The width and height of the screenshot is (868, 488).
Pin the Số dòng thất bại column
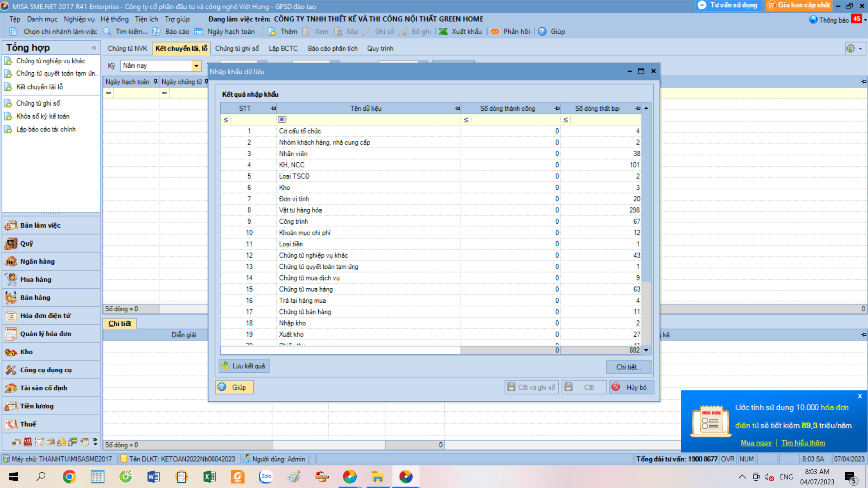[637, 108]
